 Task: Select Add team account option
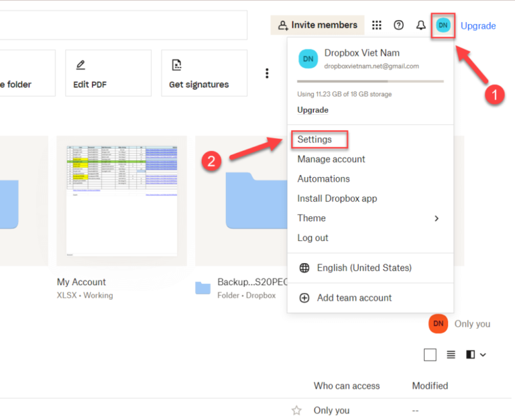click(353, 298)
